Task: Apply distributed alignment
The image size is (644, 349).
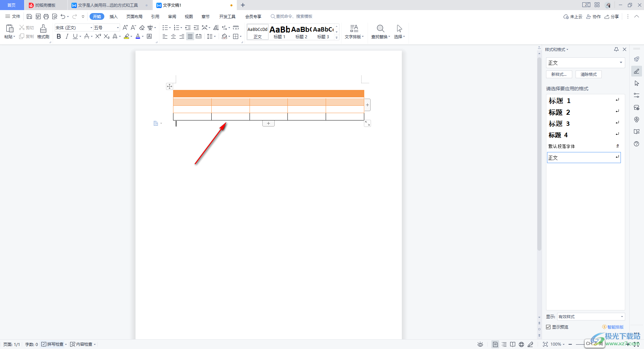Action: click(199, 36)
